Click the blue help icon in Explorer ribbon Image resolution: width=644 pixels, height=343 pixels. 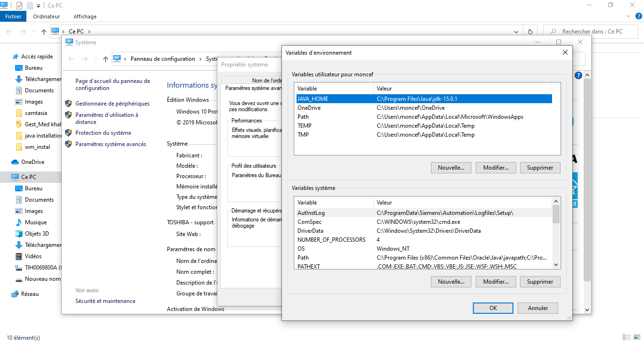click(x=639, y=16)
